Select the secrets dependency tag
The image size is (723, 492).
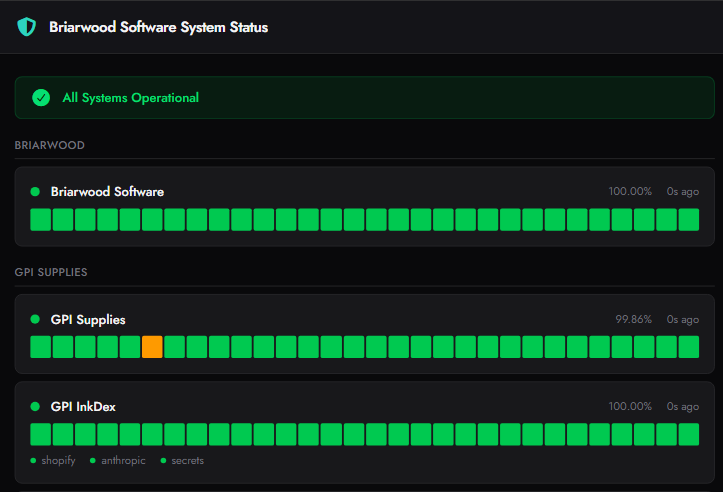(187, 461)
